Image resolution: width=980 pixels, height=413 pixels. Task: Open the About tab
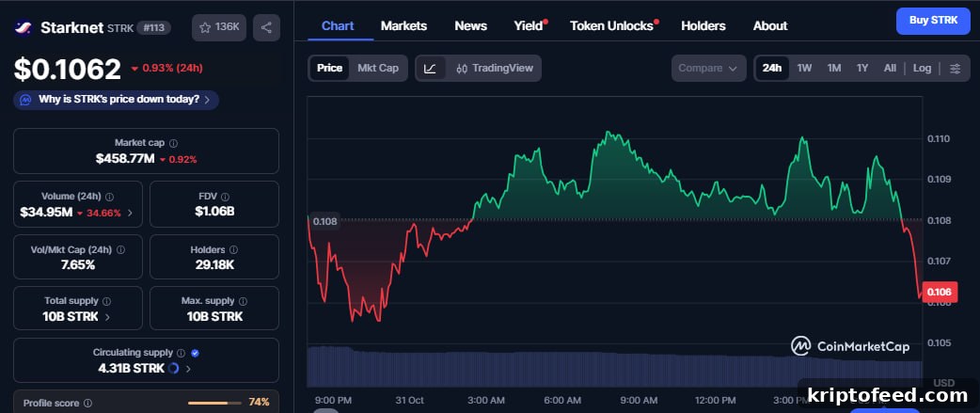coord(770,25)
